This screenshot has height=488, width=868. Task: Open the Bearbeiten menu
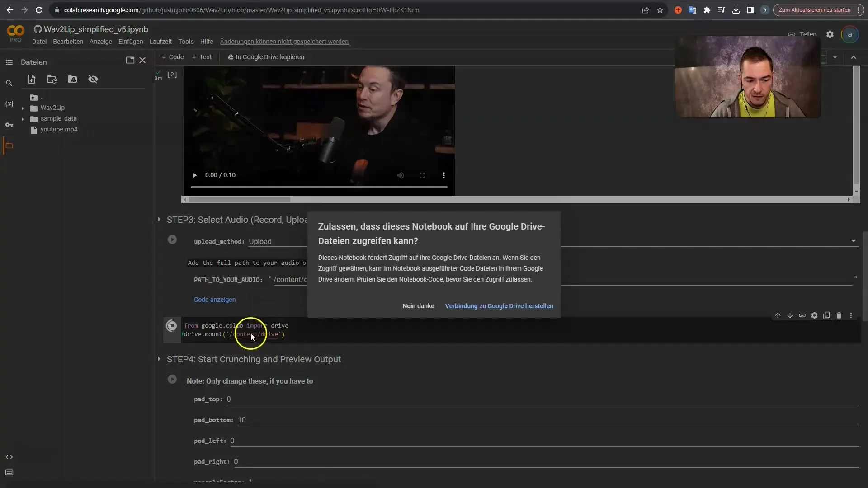(x=68, y=42)
